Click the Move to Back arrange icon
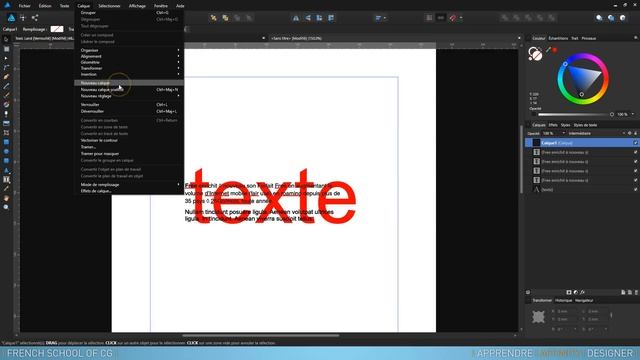 [213, 18]
